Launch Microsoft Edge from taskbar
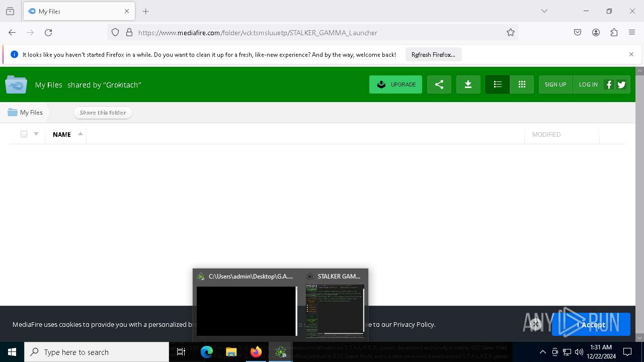This screenshot has height=362, width=644. tap(207, 352)
